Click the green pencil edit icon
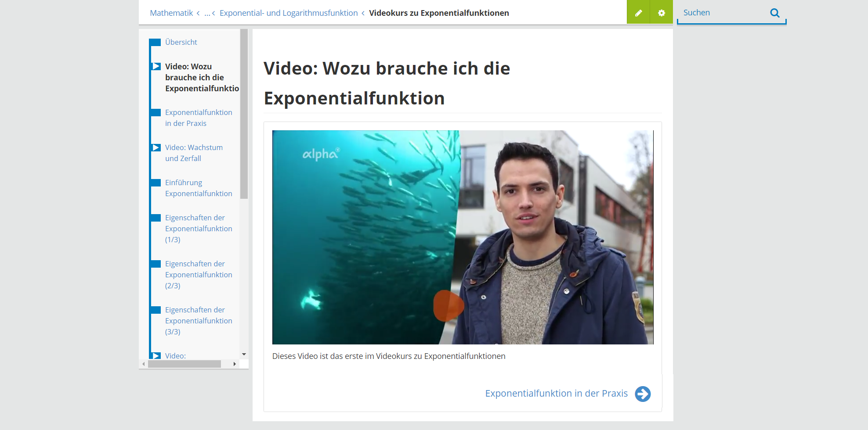This screenshot has width=868, height=430. (x=638, y=12)
